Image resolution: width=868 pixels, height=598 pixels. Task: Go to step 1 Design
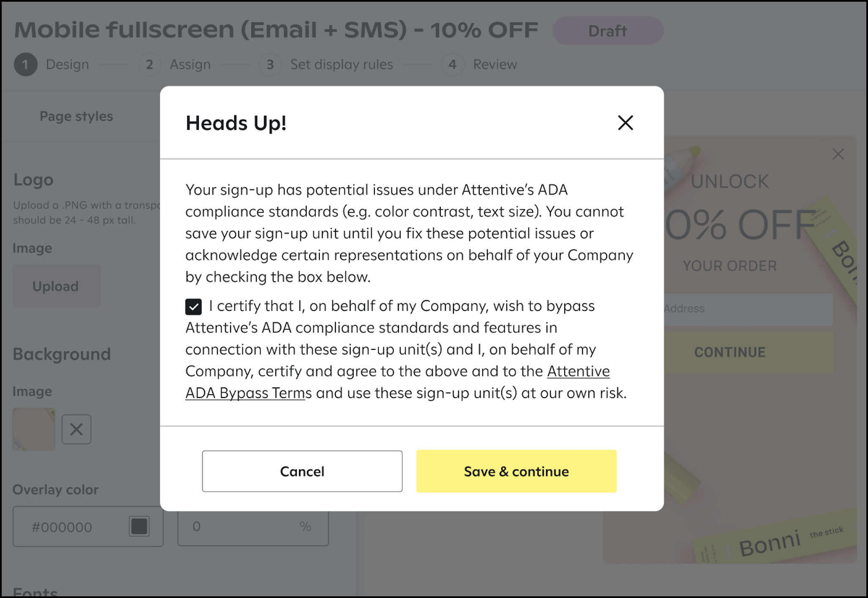tap(52, 64)
